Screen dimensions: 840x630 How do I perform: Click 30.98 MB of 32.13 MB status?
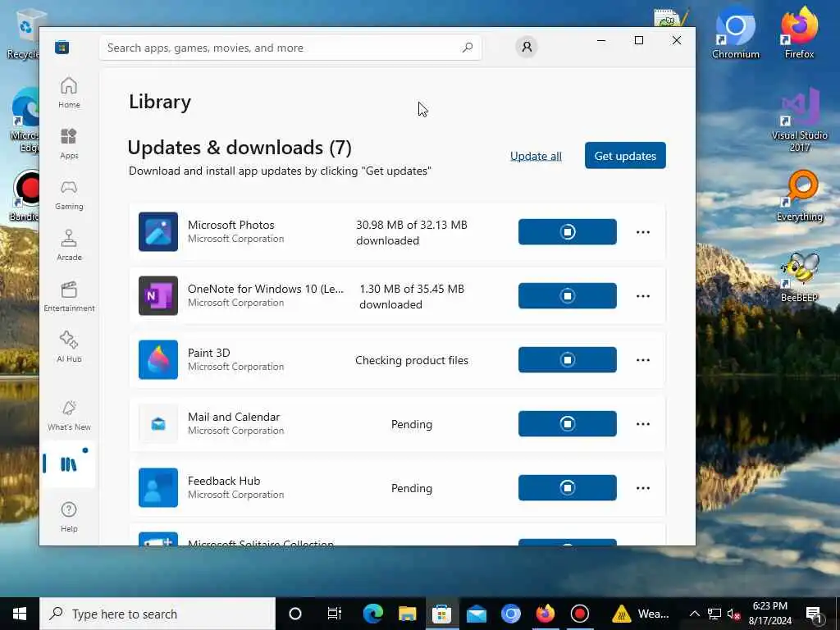(412, 232)
